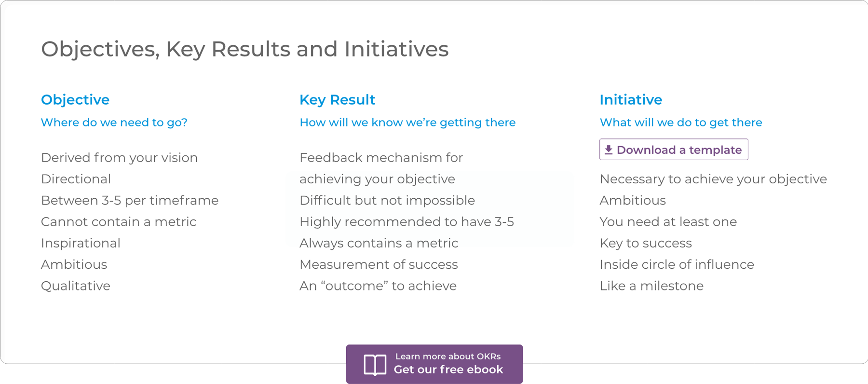868x384 pixels.
Task: Click 'Learn more about OKRs' text
Action: coord(448,357)
